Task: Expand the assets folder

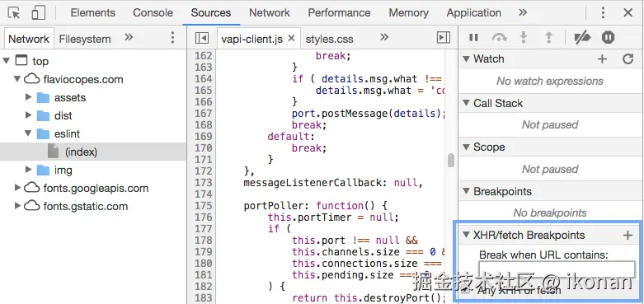Action: click(28, 97)
